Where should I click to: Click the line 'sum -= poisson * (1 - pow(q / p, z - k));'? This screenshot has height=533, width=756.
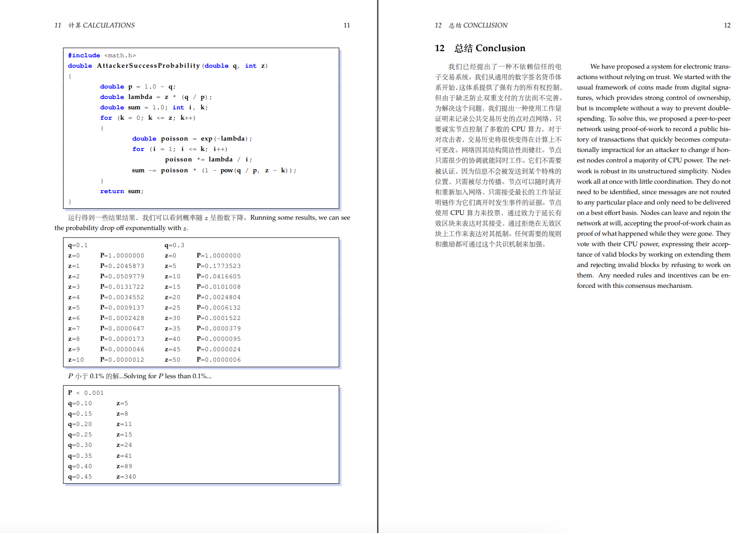click(214, 170)
